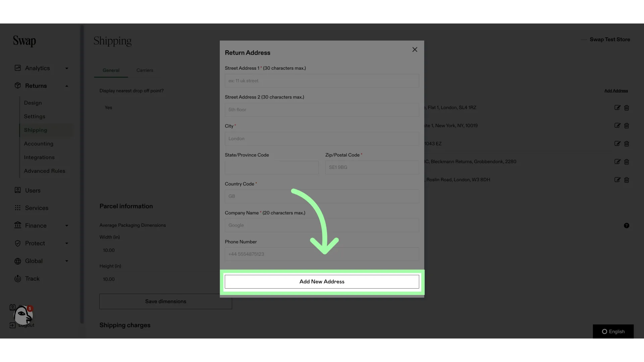Click the Protect shield icon
This screenshot has height=362, width=644.
click(x=18, y=243)
